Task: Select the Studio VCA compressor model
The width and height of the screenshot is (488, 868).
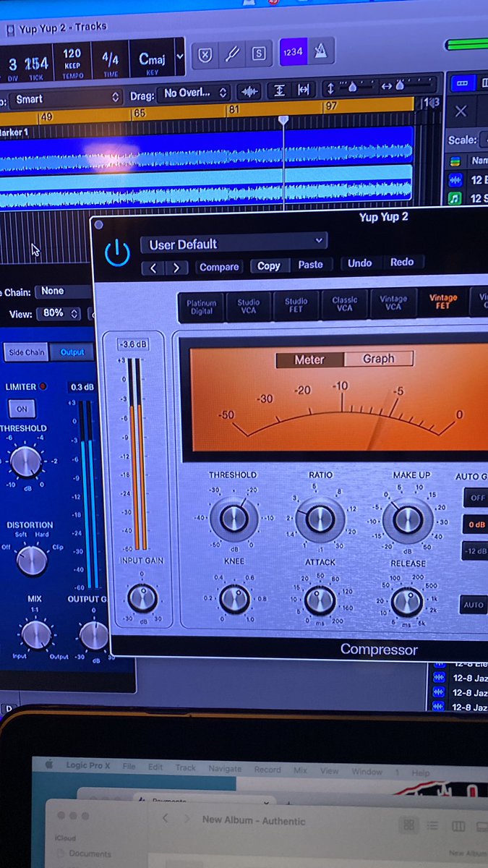Action: (248, 306)
